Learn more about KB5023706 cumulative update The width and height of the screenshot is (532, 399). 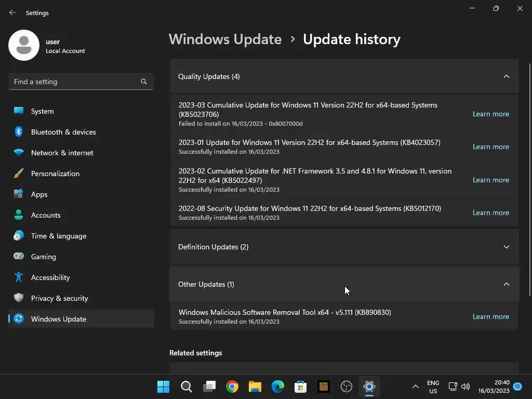pos(491,114)
